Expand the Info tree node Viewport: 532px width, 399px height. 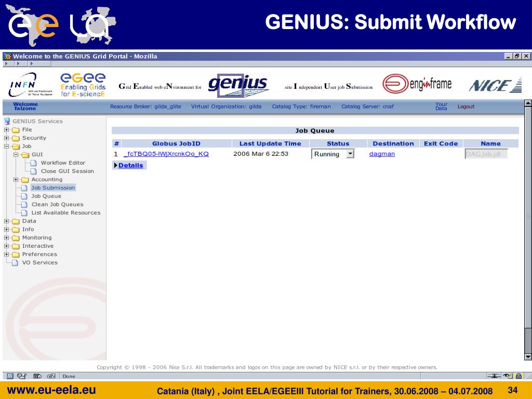[6, 229]
